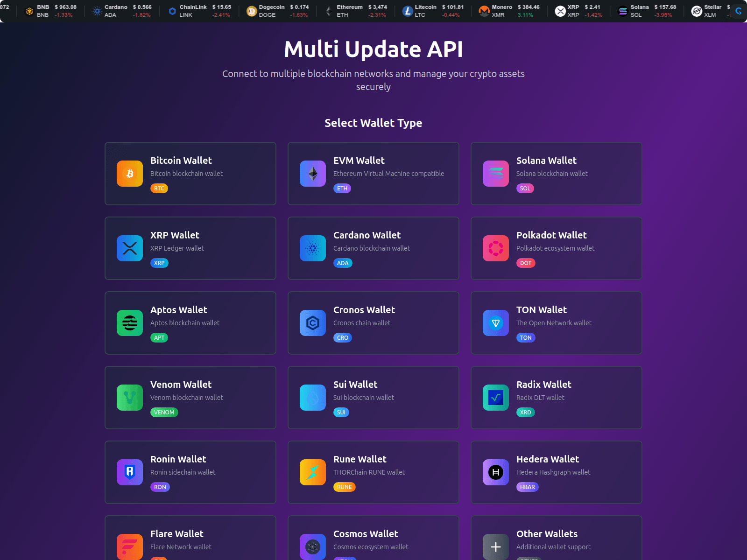Click "Flare Network wallet" description
Screen dimensions: 747x560
pyautogui.click(x=181, y=547)
